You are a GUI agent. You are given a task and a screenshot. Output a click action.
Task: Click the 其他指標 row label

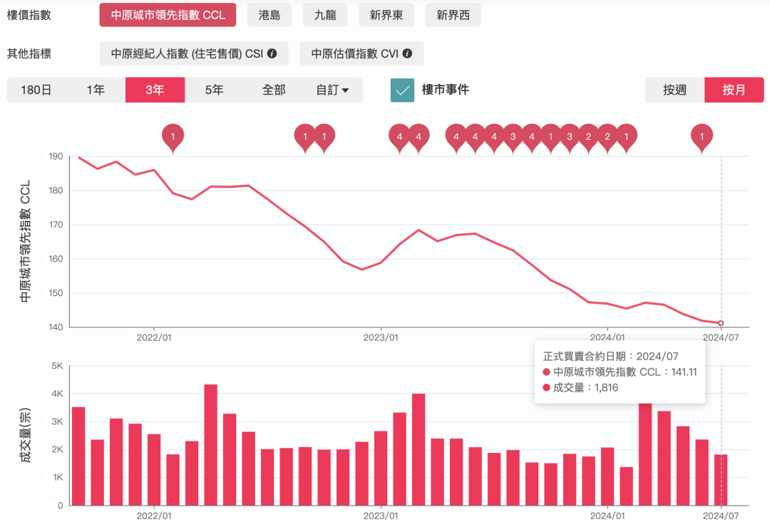[x=29, y=53]
